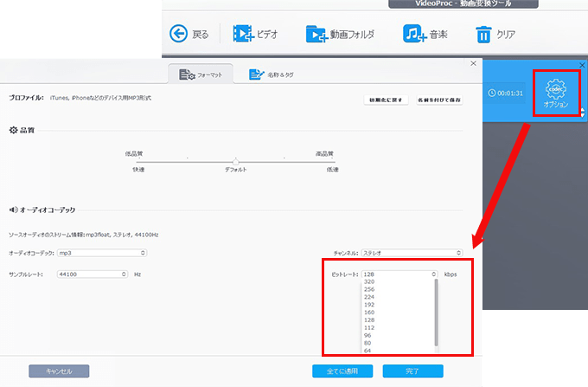Viewport: 588px width, 387px height.
Task: Click the スティレオ source stream info text
Action: pyautogui.click(x=83, y=235)
